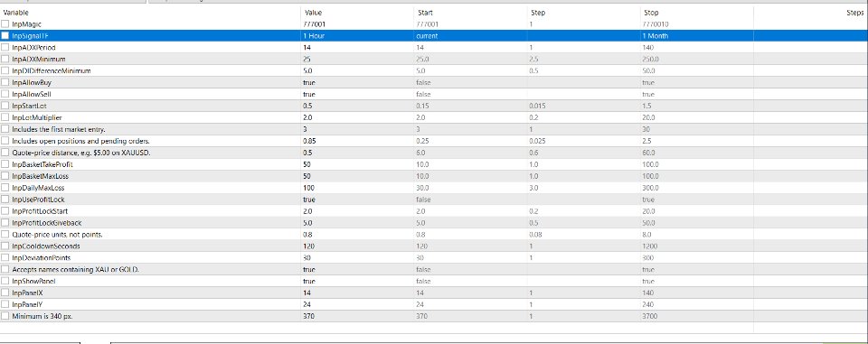Viewport: 868px width, 344px height.
Task: Click InpADXMinimum step value 2.5
Action: (x=533, y=59)
